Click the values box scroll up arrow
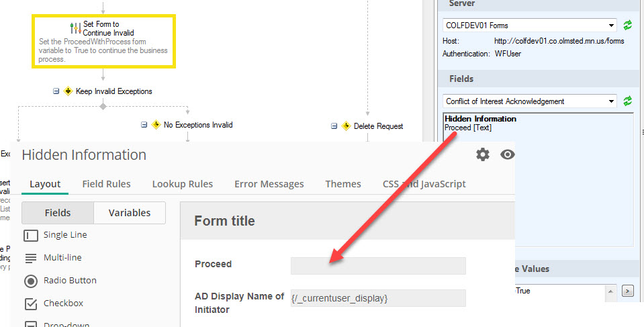Image resolution: width=644 pixels, height=327 pixels. point(610,291)
